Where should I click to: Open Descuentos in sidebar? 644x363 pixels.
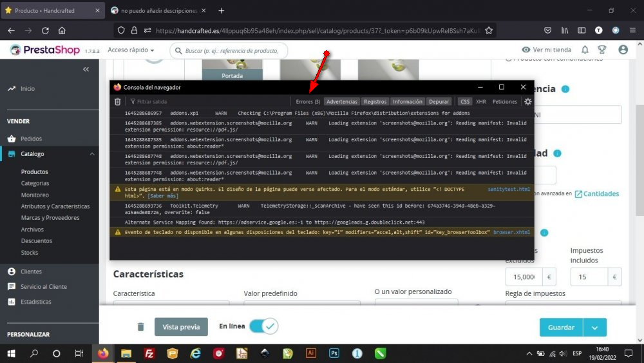point(37,241)
